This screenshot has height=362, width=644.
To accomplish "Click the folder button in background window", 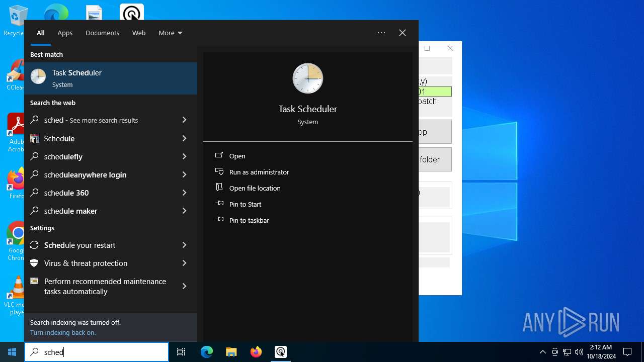I will pyautogui.click(x=435, y=159).
